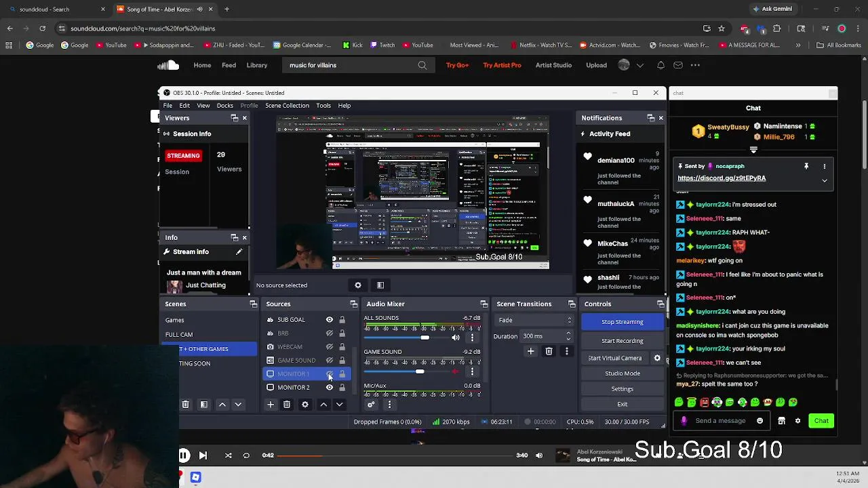Undock the Scenes panel
868x488 pixels.
[x=254, y=304]
